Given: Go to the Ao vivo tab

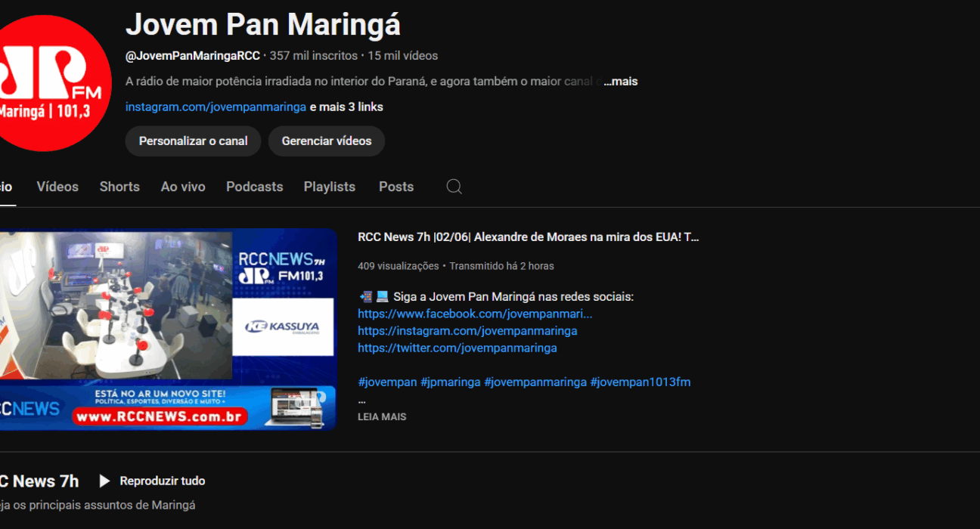Looking at the screenshot, I should click(x=183, y=187).
